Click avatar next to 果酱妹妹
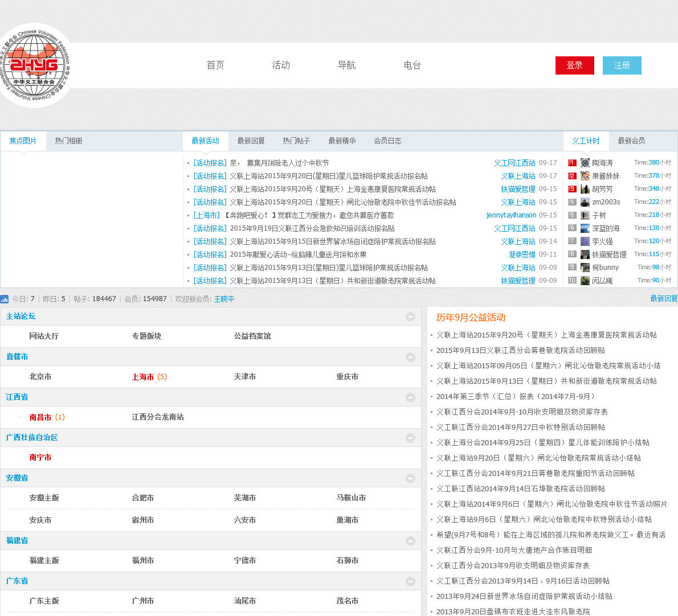Viewport: 678px width, 616px height. pyautogui.click(x=585, y=176)
